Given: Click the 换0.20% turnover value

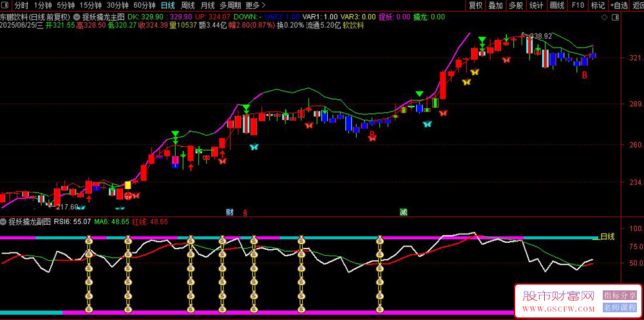Looking at the screenshot, I should [x=290, y=25].
